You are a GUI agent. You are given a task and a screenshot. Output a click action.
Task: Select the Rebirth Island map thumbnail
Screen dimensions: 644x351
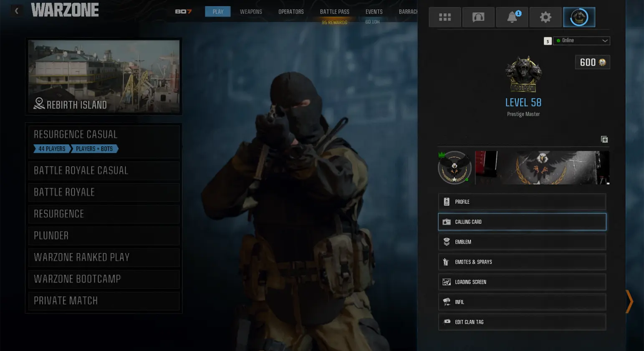pyautogui.click(x=104, y=76)
